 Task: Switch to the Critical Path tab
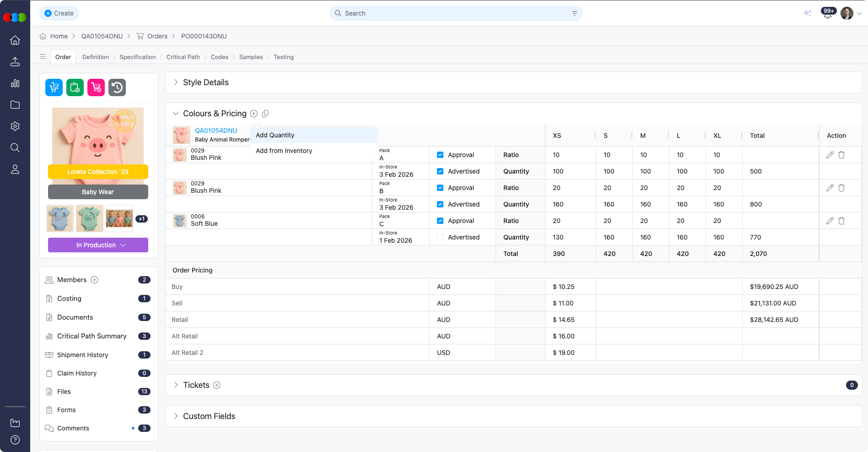183,57
